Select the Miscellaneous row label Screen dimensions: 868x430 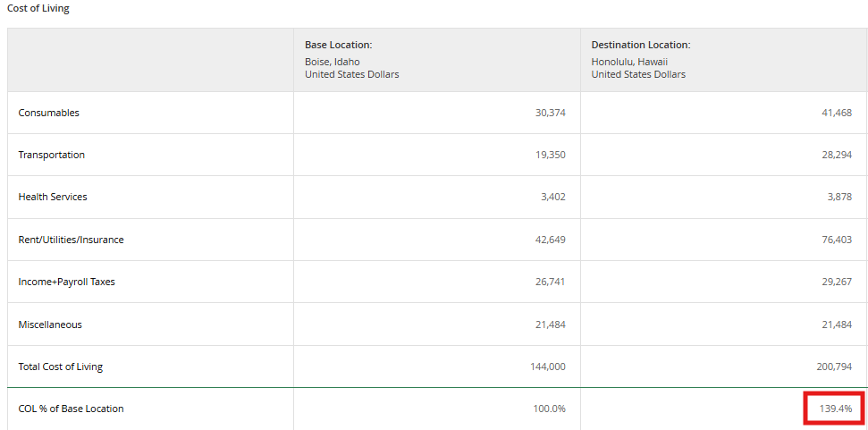click(50, 325)
